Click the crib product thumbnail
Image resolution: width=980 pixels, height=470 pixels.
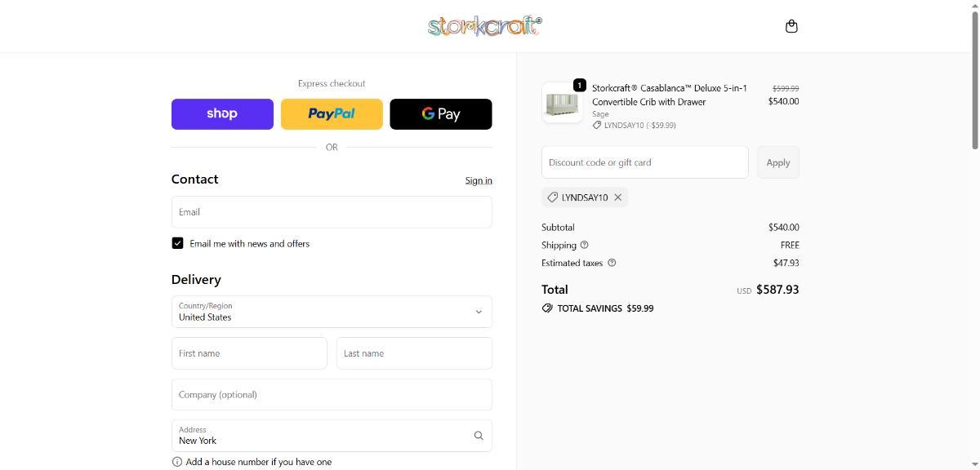(562, 103)
